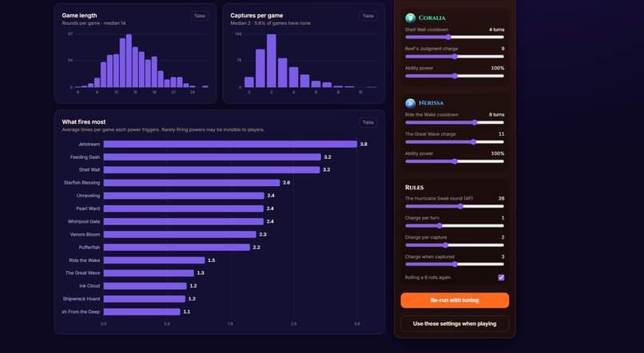
Task: Click the 'Rolling a 6 rolls again' label
Action: click(x=427, y=277)
